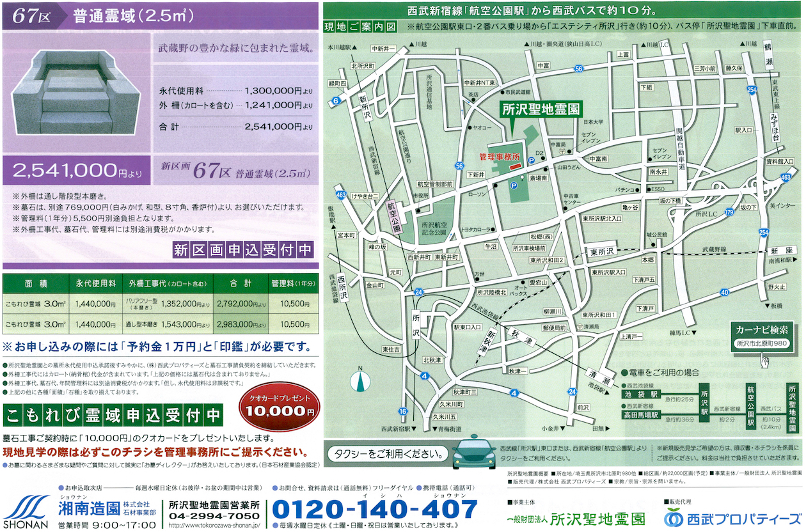Click the large 2,541,000円より price
806x532 pixels.
[77, 170]
